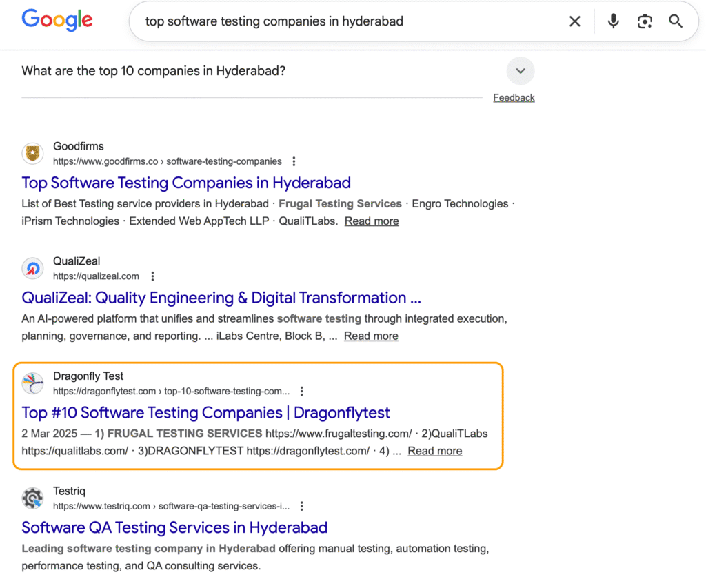
Task: Open the three-dot menu on Goodfirms result
Action: (x=294, y=161)
